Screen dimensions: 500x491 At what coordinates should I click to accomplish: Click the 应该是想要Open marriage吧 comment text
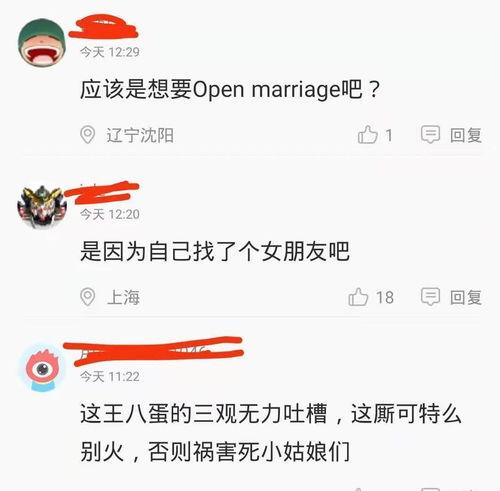(230, 89)
